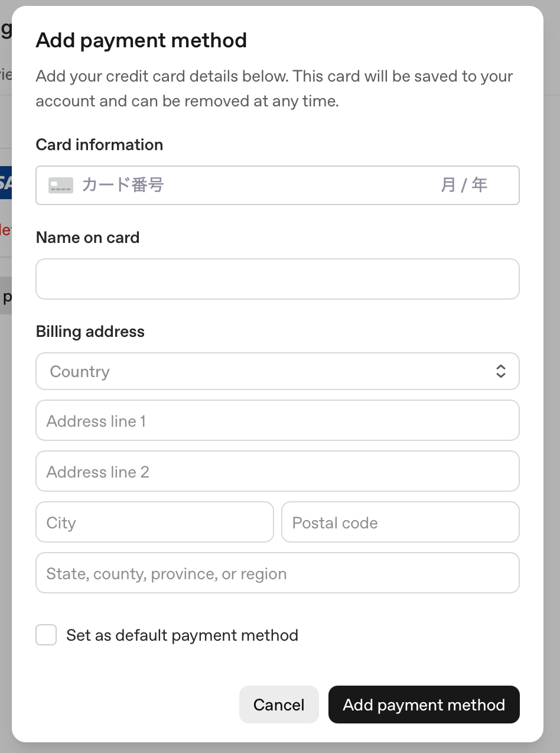This screenshot has height=753, width=560.
Task: Check the default payment method checkbox
Action: [x=46, y=635]
